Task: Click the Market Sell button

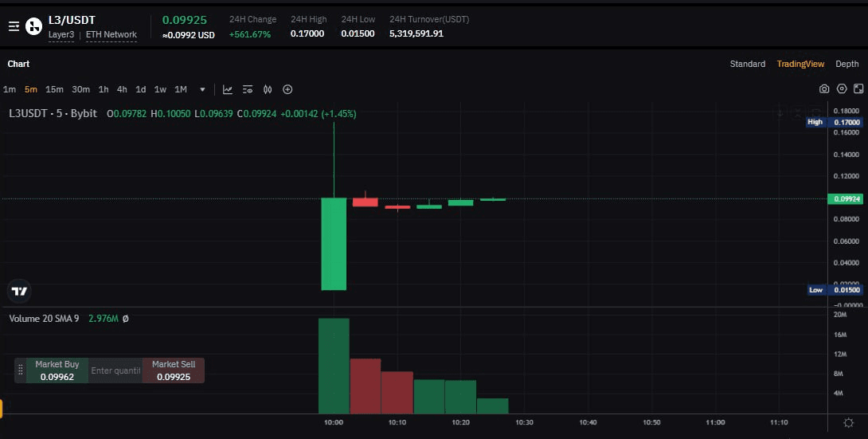Action: pos(174,370)
